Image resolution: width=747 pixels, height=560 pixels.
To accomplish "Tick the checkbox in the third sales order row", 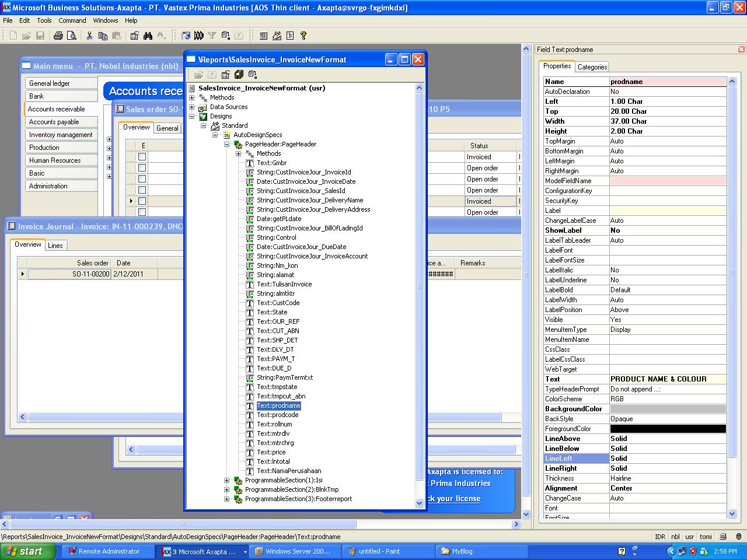I will click(x=142, y=179).
